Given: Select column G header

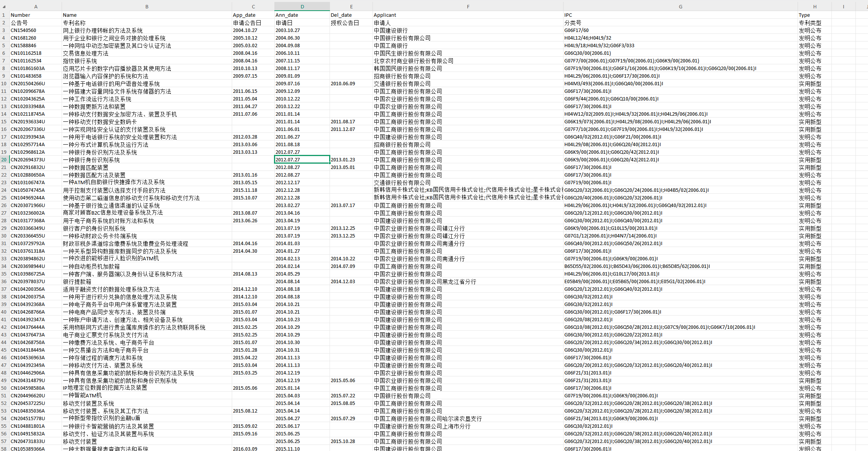Looking at the screenshot, I should (680, 6).
